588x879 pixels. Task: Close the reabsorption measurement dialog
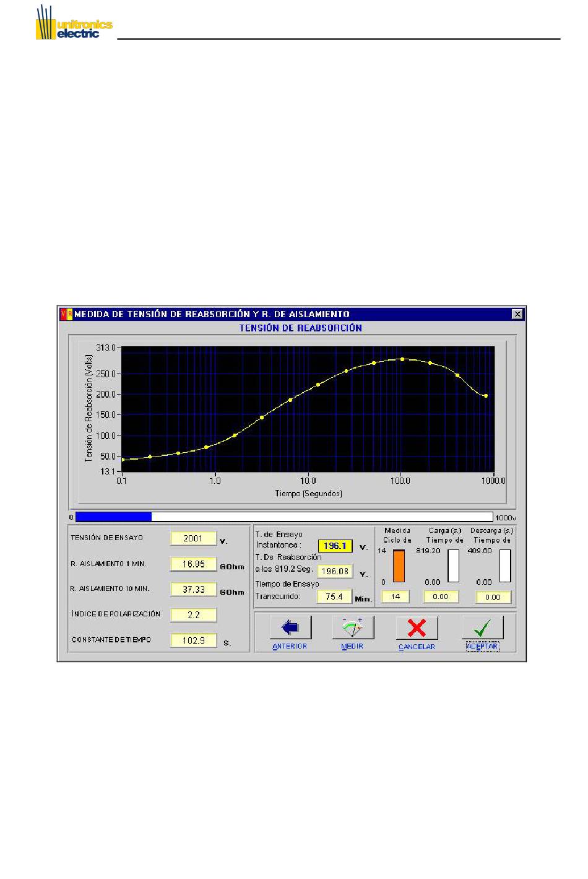click(517, 314)
